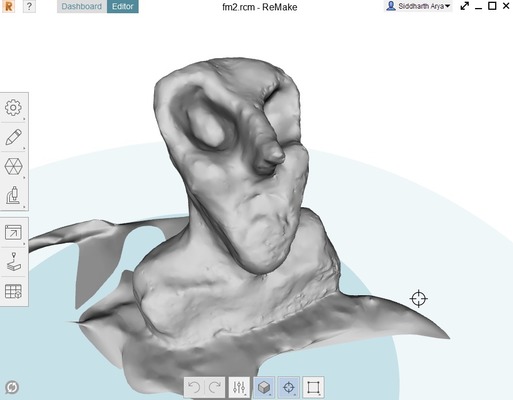Open the hexagon mesh tools
The height and width of the screenshot is (400, 513).
pyautogui.click(x=14, y=166)
